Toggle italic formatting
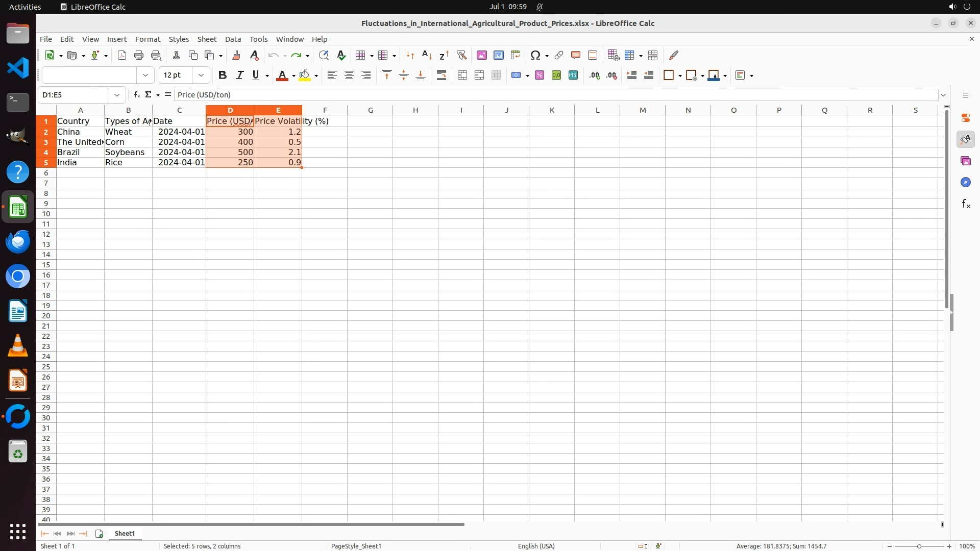Image resolution: width=980 pixels, height=551 pixels. [x=239, y=76]
